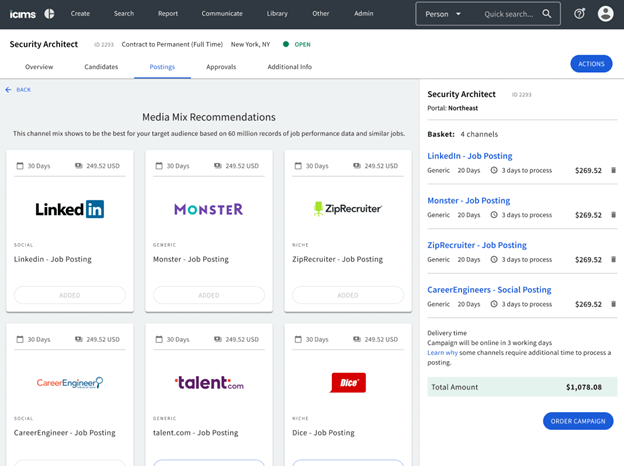Remove ZipRecruiter Job Posting with trash icon
The width and height of the screenshot is (624, 466).
[x=613, y=259]
